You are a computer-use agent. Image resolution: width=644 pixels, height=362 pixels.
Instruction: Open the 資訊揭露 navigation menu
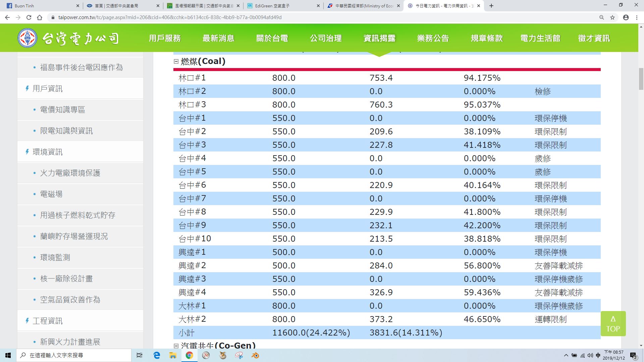coord(379,38)
